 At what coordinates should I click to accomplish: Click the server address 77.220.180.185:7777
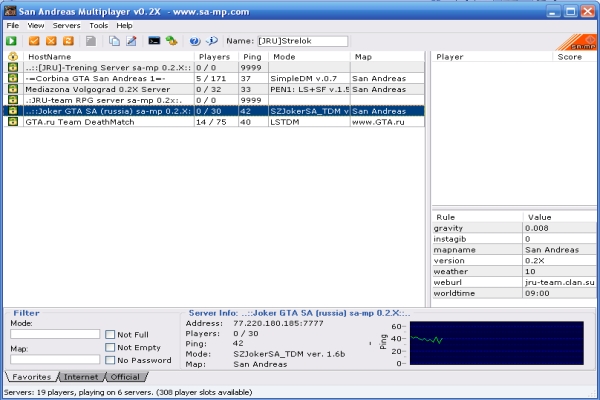tap(278, 323)
